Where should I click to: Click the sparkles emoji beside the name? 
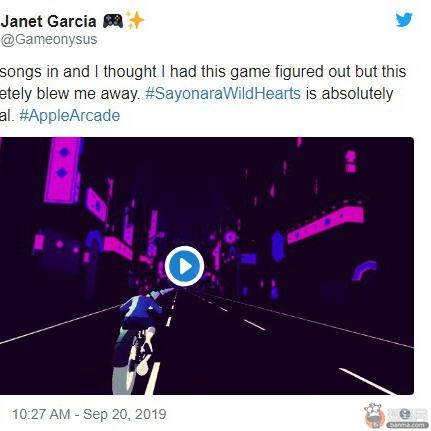point(135,20)
